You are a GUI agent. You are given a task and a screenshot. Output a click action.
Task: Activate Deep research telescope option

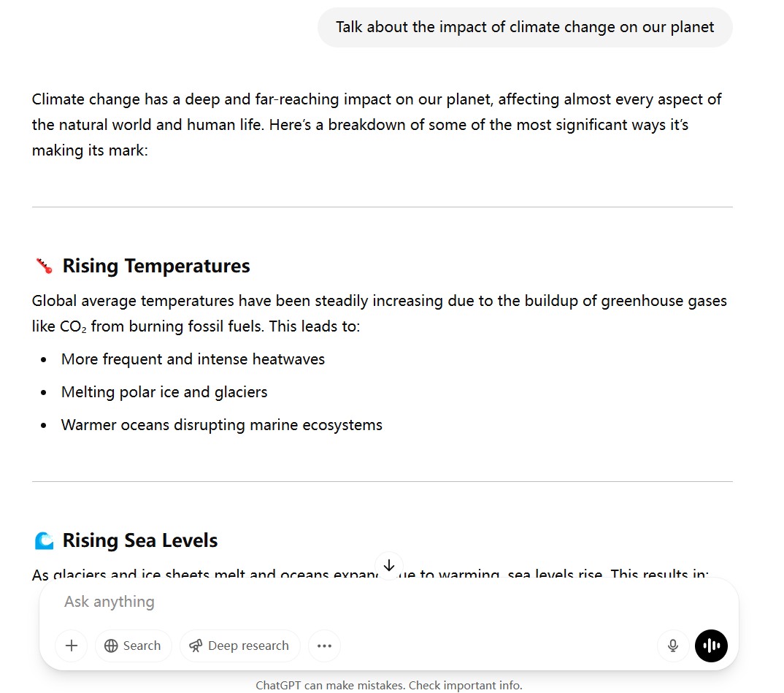click(239, 646)
